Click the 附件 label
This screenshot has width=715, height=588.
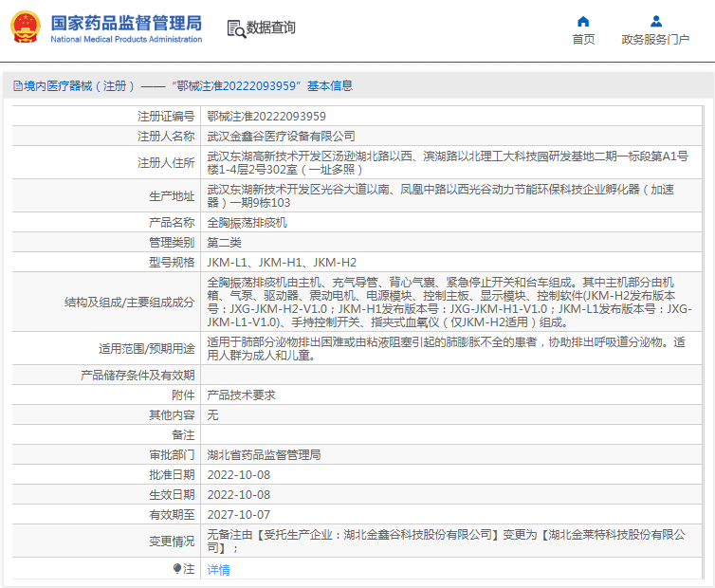click(183, 395)
